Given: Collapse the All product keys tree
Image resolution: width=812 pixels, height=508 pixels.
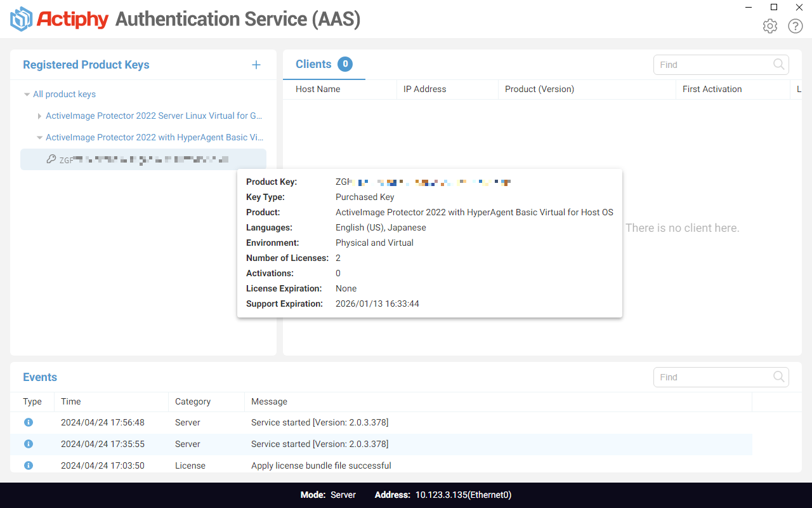Looking at the screenshot, I should click(x=27, y=95).
